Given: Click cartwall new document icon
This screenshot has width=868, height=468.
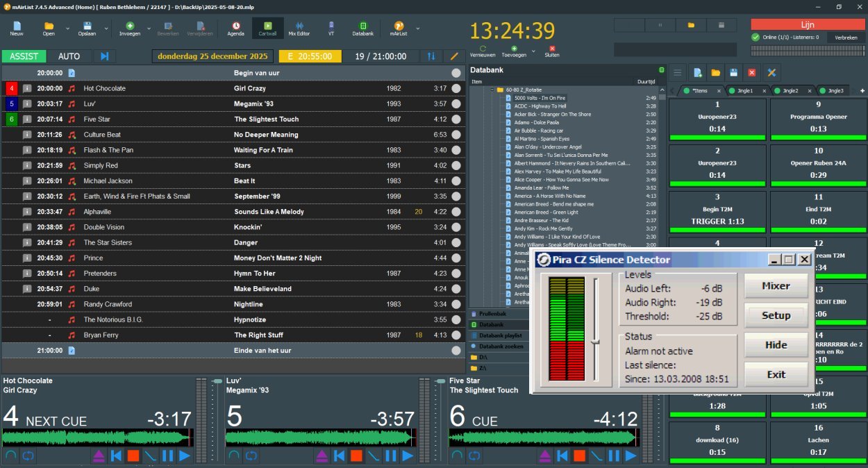Looking at the screenshot, I should pos(696,72).
